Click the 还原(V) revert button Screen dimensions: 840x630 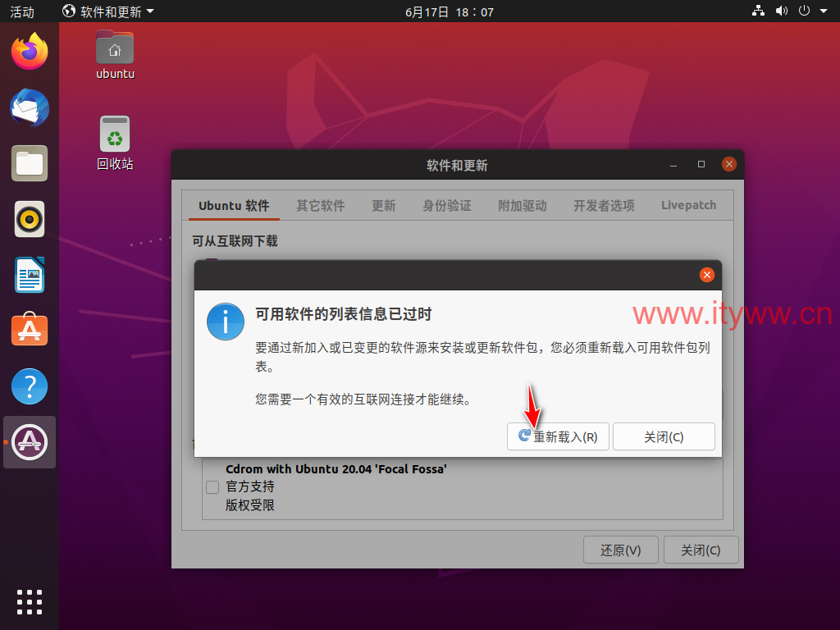tap(620, 550)
